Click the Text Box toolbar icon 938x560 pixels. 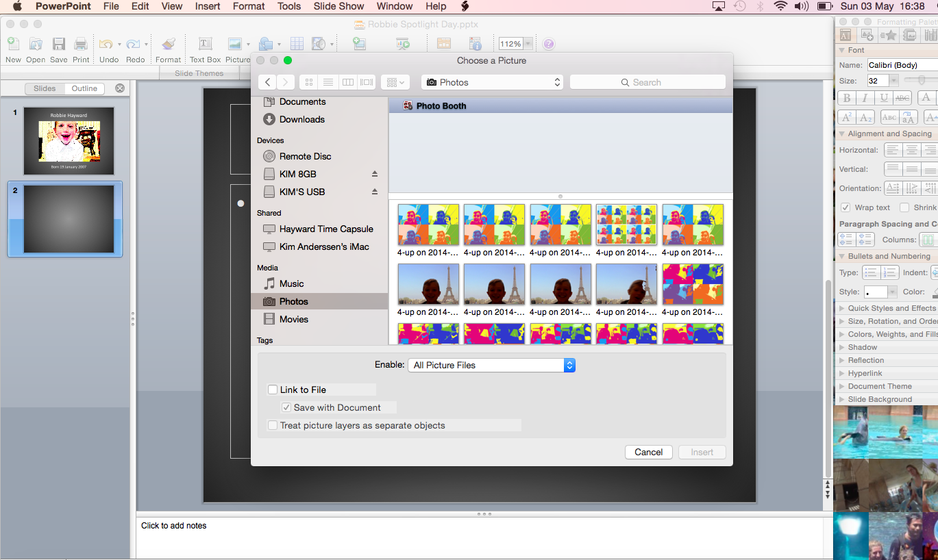pyautogui.click(x=205, y=44)
